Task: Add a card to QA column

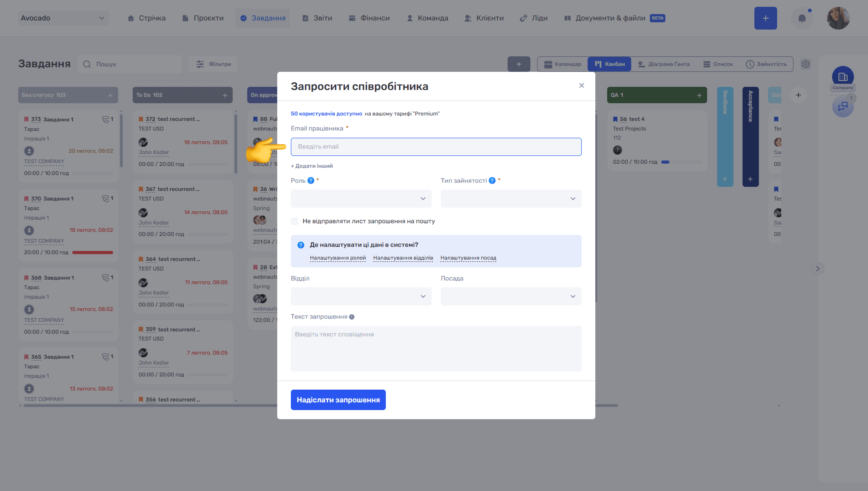Action: (x=699, y=95)
